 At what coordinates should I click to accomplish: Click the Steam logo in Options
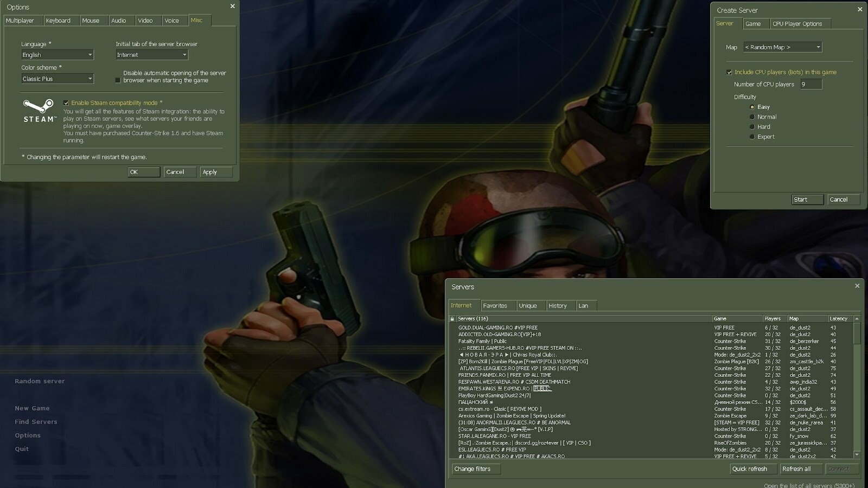point(39,110)
